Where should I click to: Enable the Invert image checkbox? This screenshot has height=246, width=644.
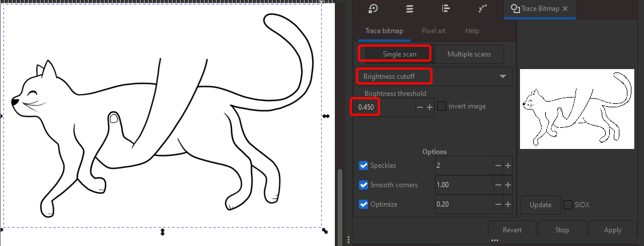pyautogui.click(x=442, y=106)
